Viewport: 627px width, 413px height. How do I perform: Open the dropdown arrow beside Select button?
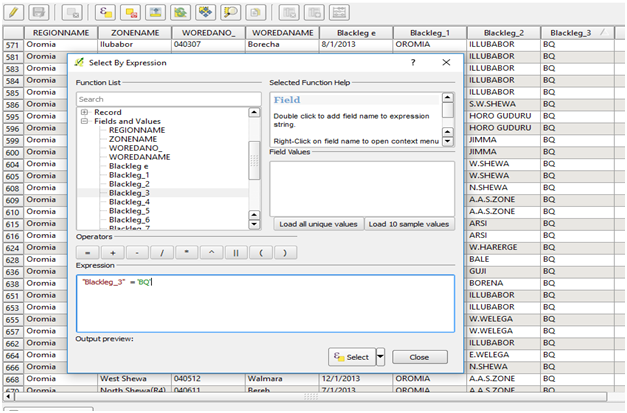coord(381,357)
